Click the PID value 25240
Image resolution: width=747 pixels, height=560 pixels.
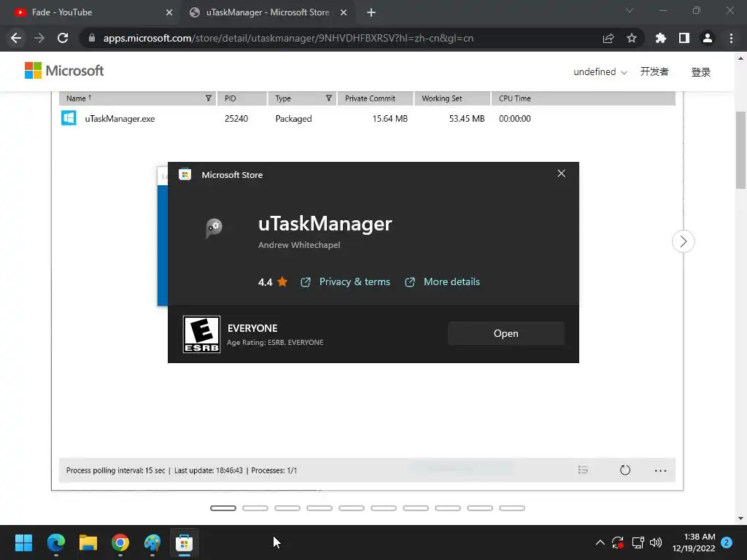pos(236,119)
